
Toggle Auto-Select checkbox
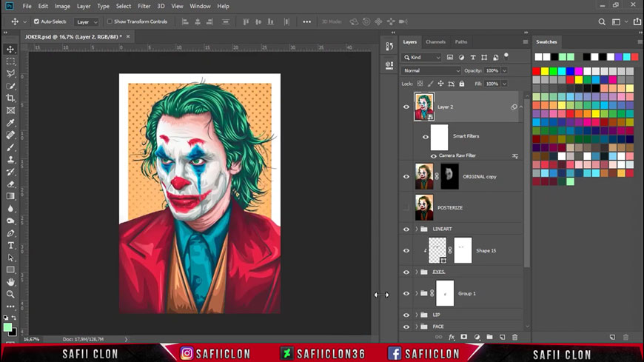tap(36, 21)
